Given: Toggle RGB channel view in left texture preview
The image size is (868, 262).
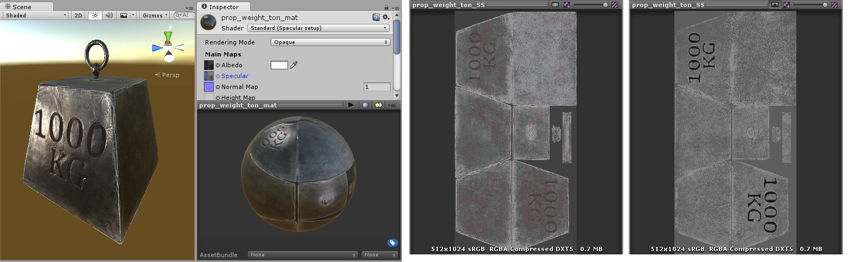Looking at the screenshot, I should 555,5.
